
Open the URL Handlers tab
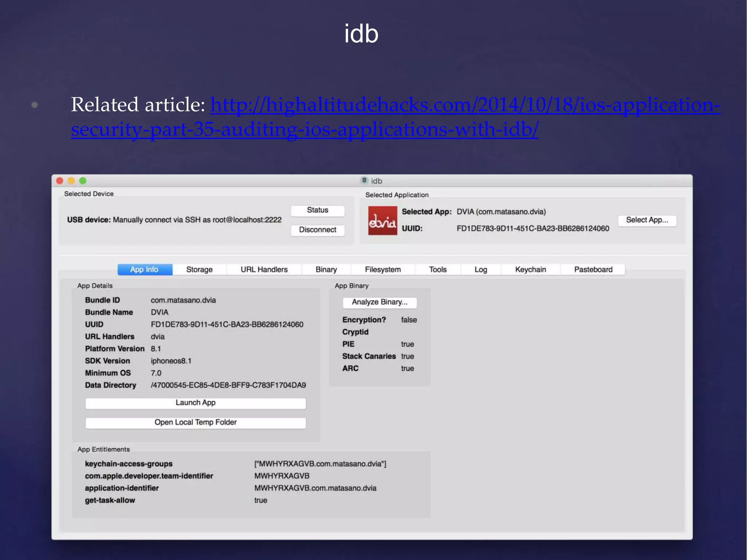(264, 269)
